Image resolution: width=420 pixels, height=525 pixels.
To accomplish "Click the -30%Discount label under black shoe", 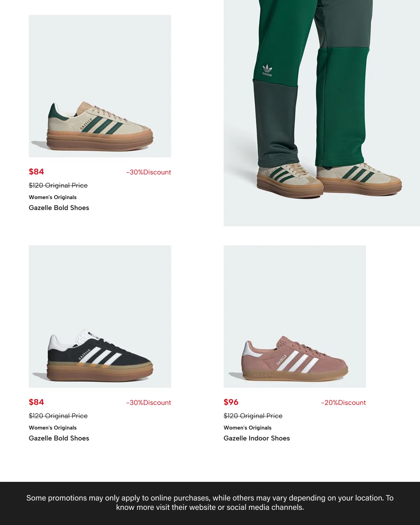I will click(x=149, y=403).
